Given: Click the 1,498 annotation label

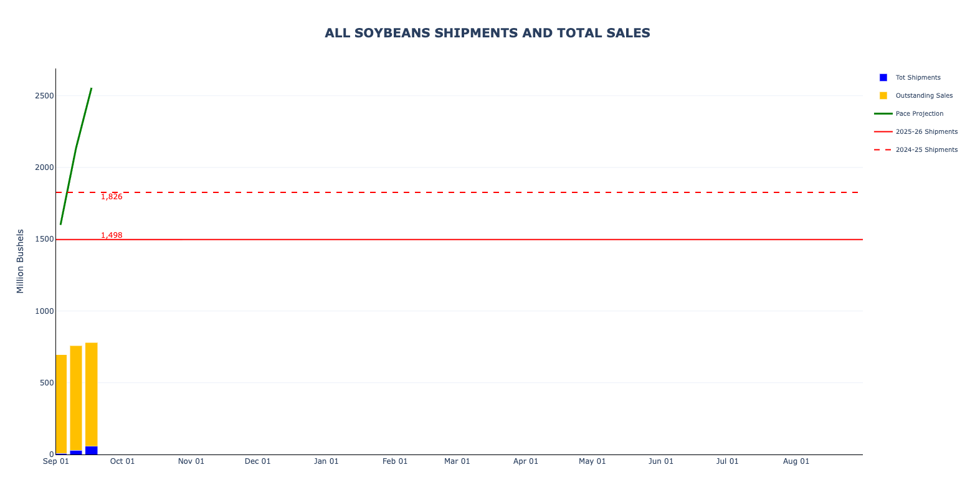Looking at the screenshot, I should pyautogui.click(x=112, y=235).
